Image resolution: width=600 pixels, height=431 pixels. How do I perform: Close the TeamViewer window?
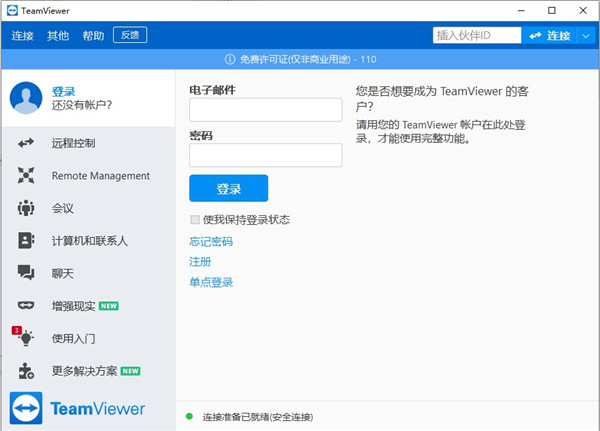(583, 11)
